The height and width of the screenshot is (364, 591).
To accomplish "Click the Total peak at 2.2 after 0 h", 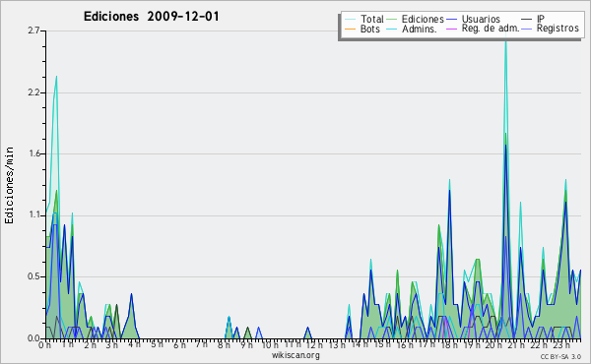I will tap(56, 77).
